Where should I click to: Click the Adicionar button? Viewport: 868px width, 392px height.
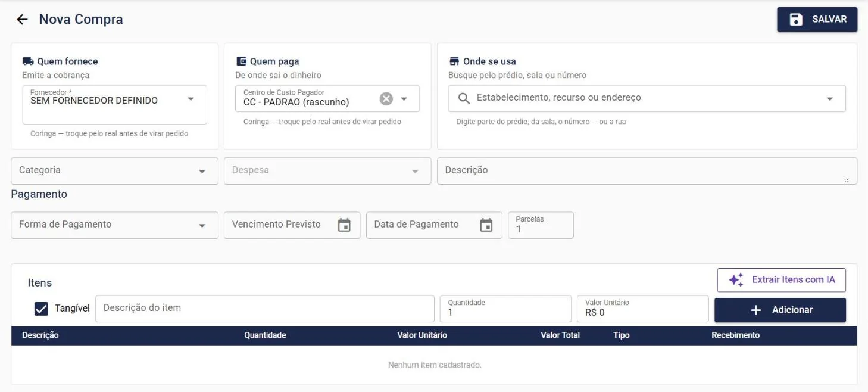pyautogui.click(x=780, y=310)
